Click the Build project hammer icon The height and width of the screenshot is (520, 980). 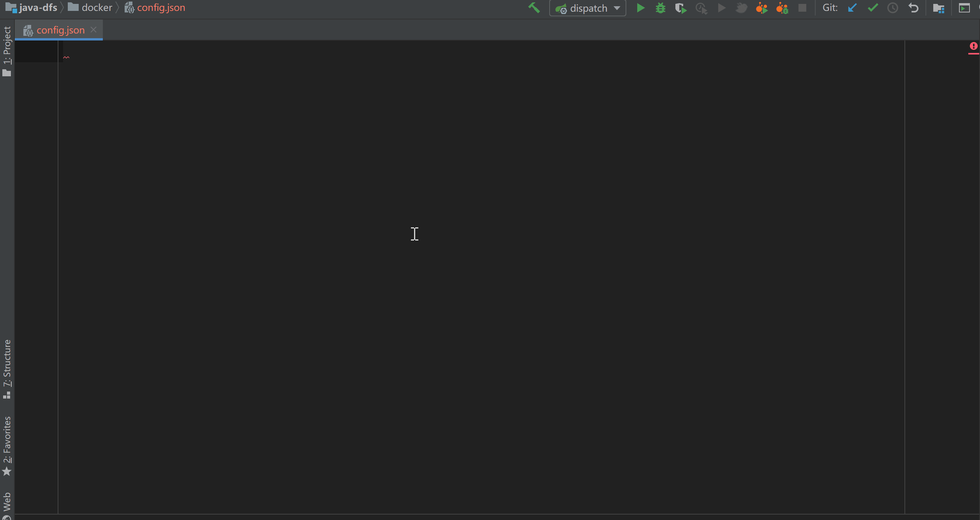[534, 8]
